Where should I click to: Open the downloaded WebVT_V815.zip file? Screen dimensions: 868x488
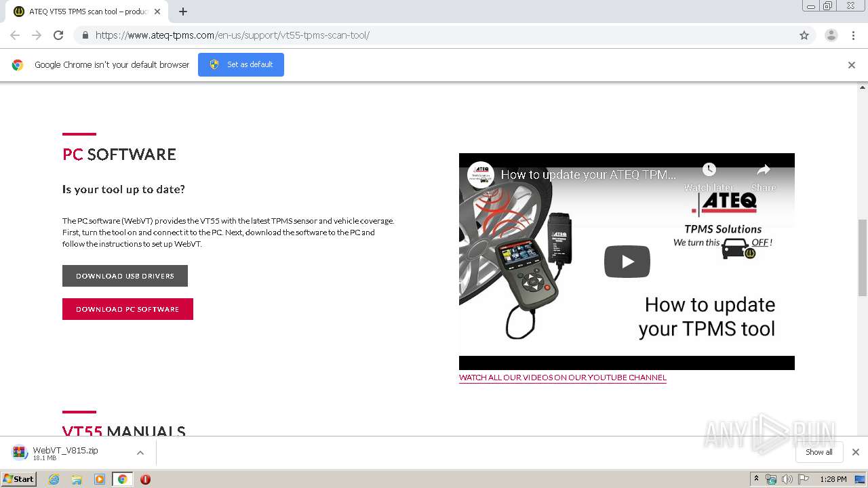[x=65, y=453]
